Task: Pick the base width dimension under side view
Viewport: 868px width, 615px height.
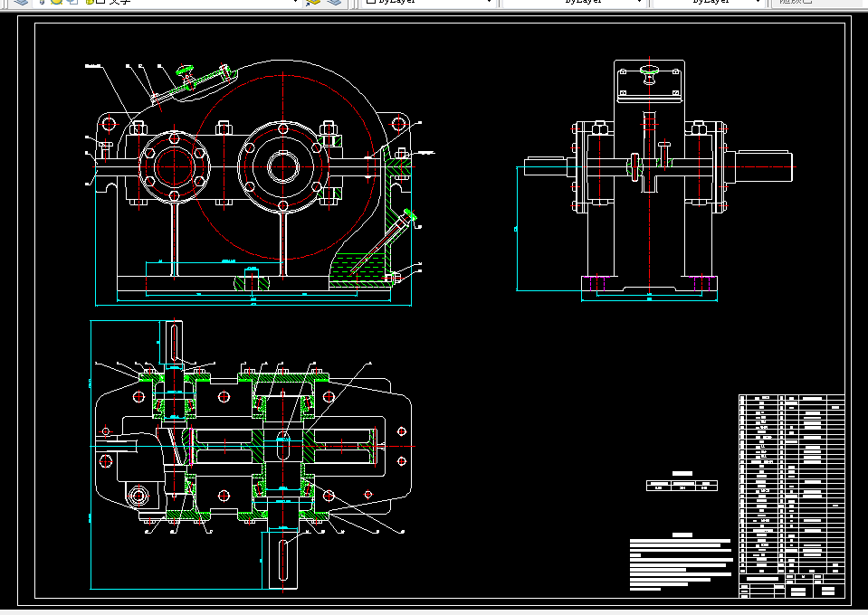Action: [649, 299]
